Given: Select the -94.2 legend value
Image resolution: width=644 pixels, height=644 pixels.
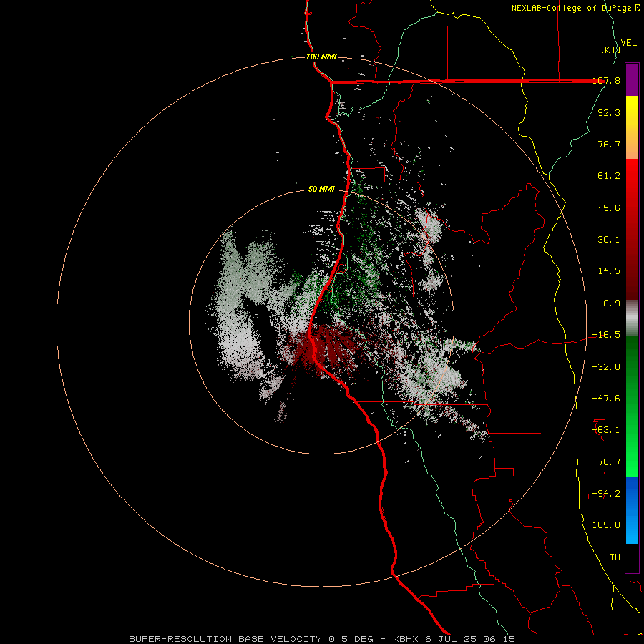Looking at the screenshot, I should tap(606, 494).
